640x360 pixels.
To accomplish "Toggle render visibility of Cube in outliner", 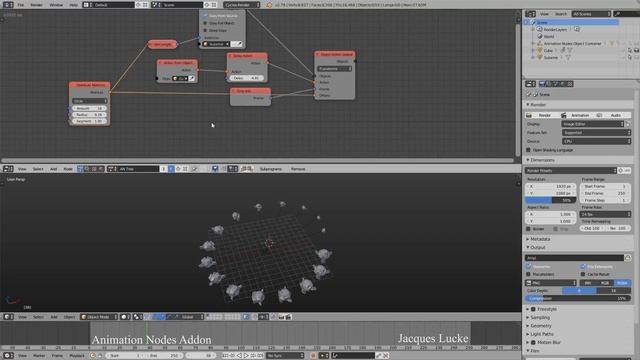I will coord(636,51).
